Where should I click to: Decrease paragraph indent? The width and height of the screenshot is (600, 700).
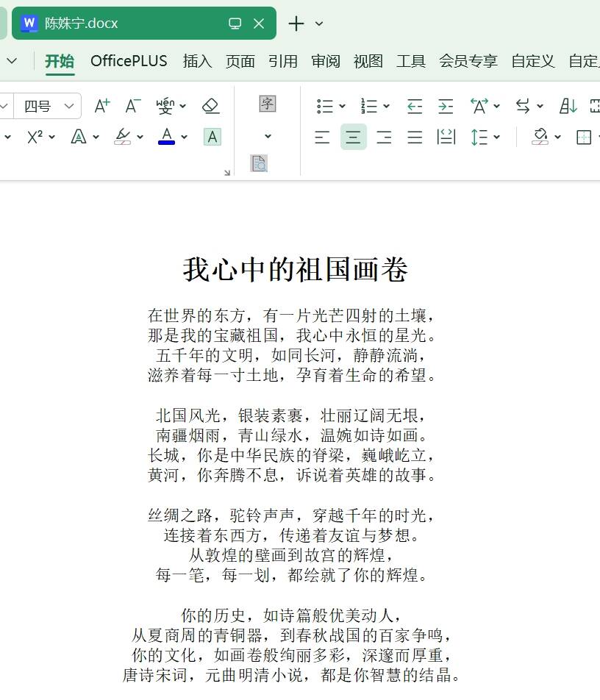pos(415,106)
